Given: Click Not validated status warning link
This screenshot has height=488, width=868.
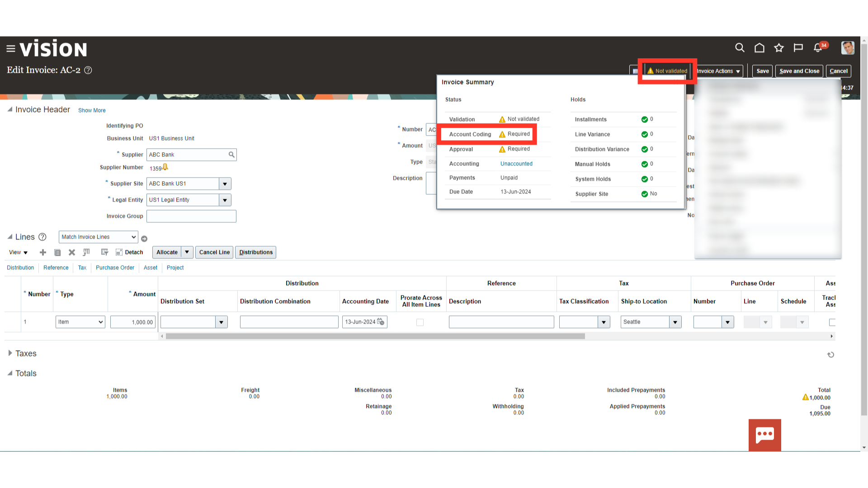Looking at the screenshot, I should click(x=667, y=71).
